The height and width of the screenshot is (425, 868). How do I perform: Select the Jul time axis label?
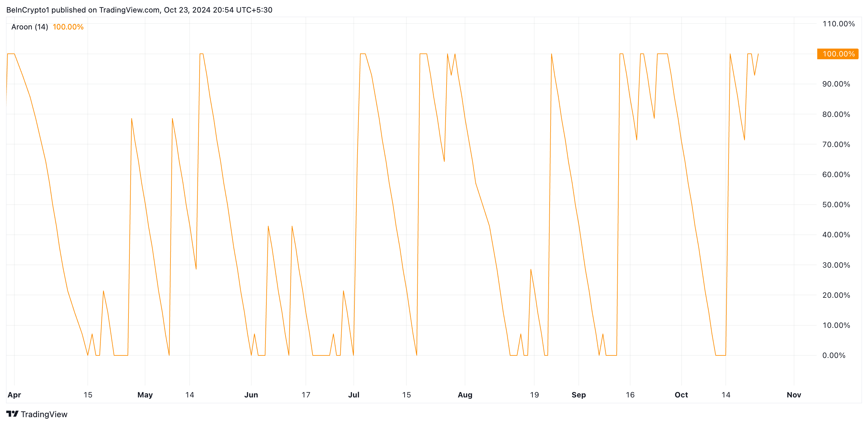tap(353, 395)
